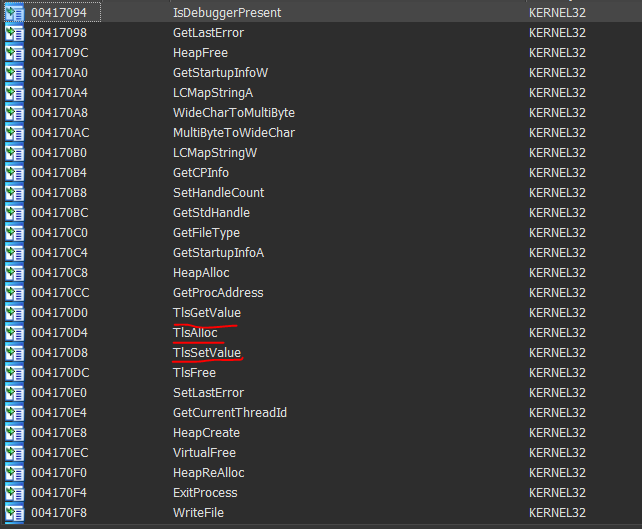Click the GetCPInfo import name
This screenshot has width=642, height=529.
(201, 173)
